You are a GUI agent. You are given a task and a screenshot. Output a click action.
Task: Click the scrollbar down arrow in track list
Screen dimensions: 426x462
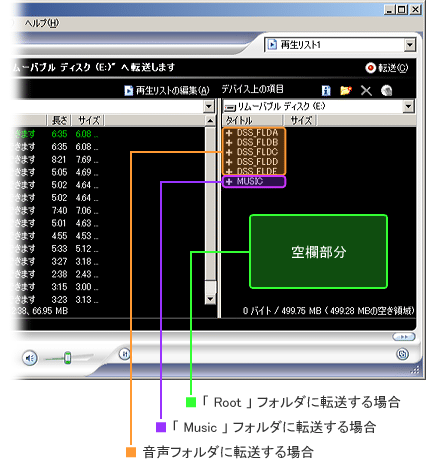(210, 299)
